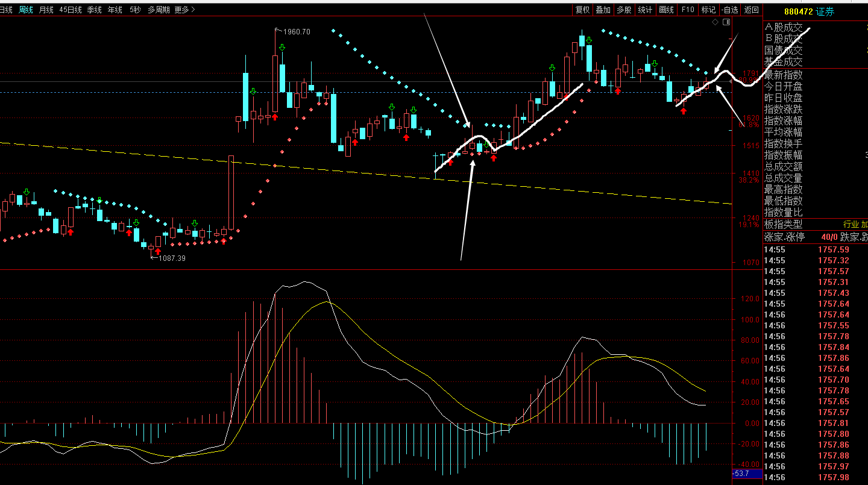The image size is (868, 485).
Task: Switch to the 月线 monthly chart tab
Action: tap(46, 10)
